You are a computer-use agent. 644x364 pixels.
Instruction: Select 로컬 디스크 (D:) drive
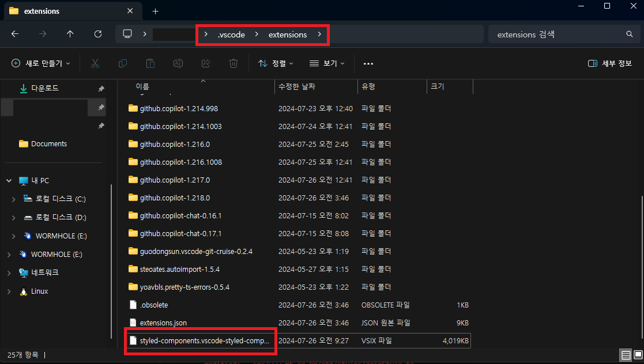tap(61, 217)
